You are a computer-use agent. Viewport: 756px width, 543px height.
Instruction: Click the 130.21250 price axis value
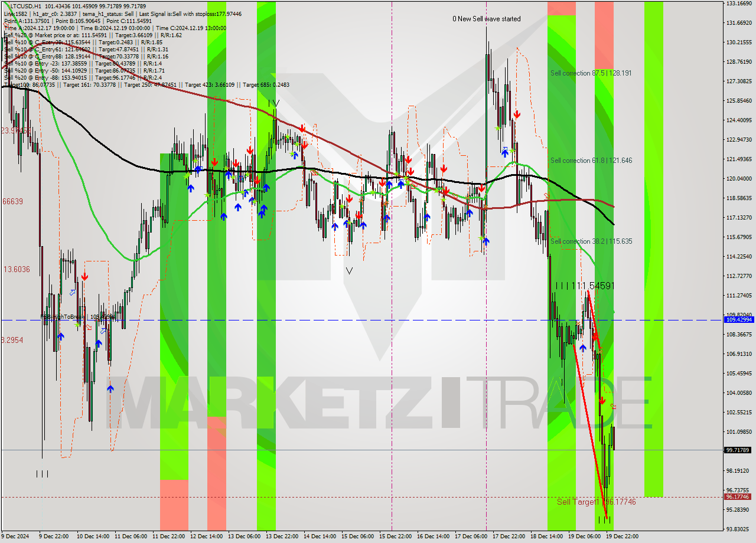click(739, 42)
